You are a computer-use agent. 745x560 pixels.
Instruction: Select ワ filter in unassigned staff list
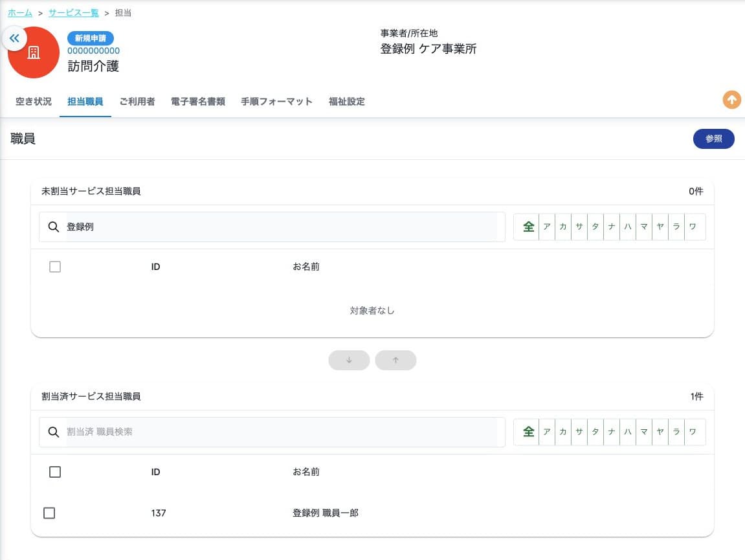[693, 227]
